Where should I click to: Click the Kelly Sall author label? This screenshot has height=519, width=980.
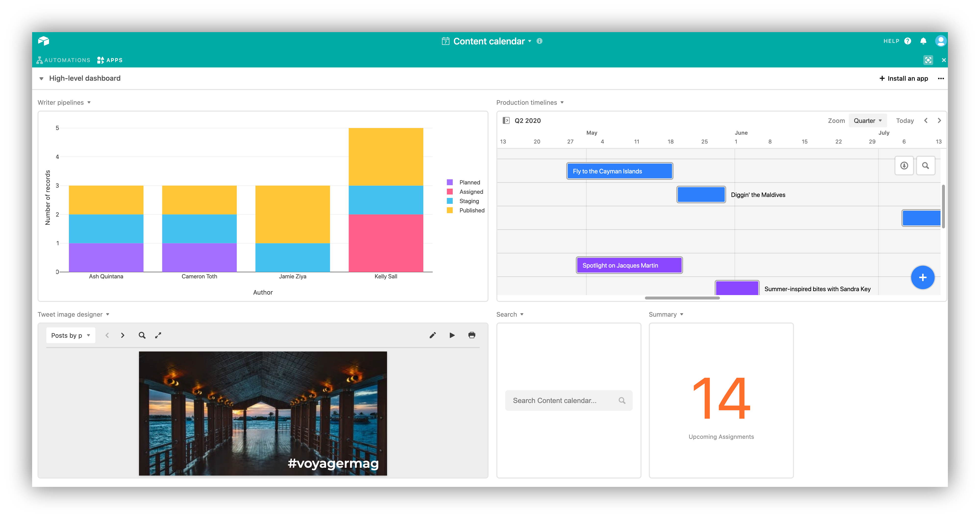pyautogui.click(x=386, y=276)
